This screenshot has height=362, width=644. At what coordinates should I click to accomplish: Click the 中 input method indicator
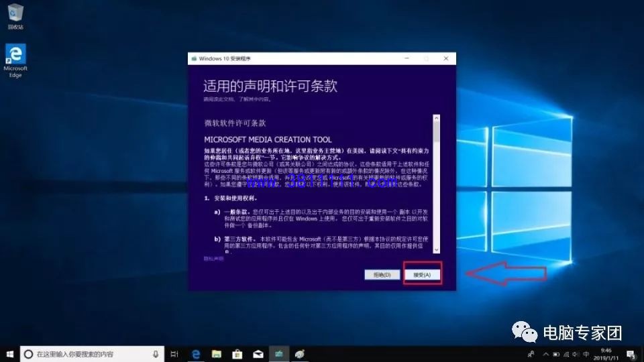[586, 354]
